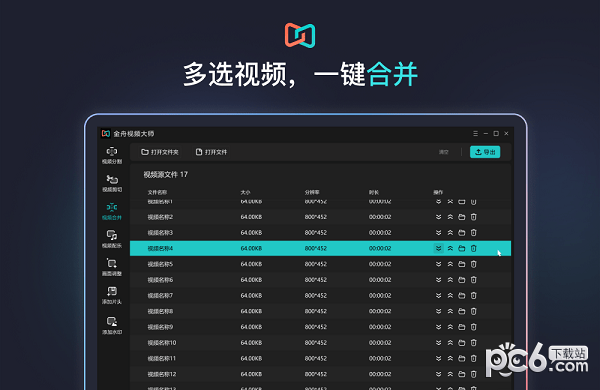Image resolution: width=600 pixels, height=390 pixels.
Task: Switch to 视频合并 video merge tool
Action: click(x=112, y=211)
